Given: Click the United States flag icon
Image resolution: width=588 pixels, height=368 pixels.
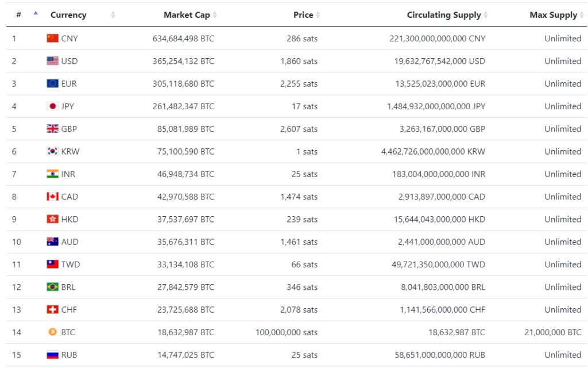Looking at the screenshot, I should (x=52, y=61).
